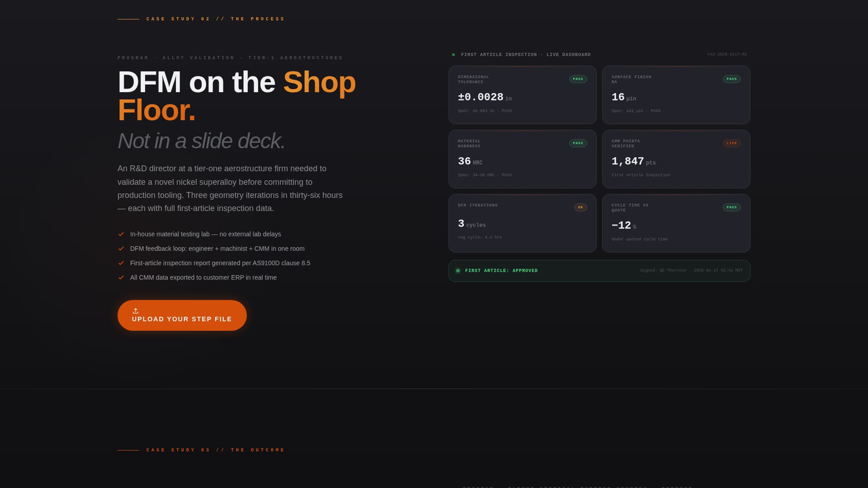
Task: Open the CASE STUDY 03 // THE OUTCOME section
Action: (215, 450)
